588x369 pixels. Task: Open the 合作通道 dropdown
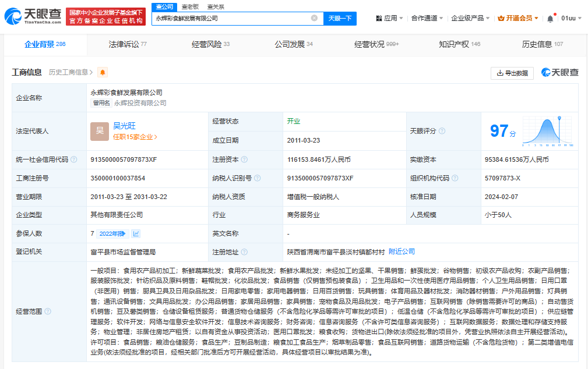coord(425,18)
